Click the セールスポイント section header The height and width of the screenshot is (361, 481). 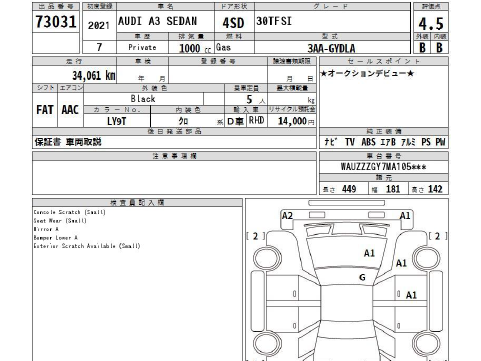coord(384,61)
